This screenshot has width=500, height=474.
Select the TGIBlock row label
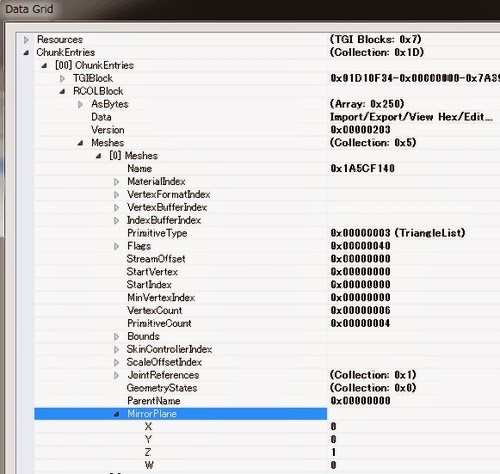93,78
